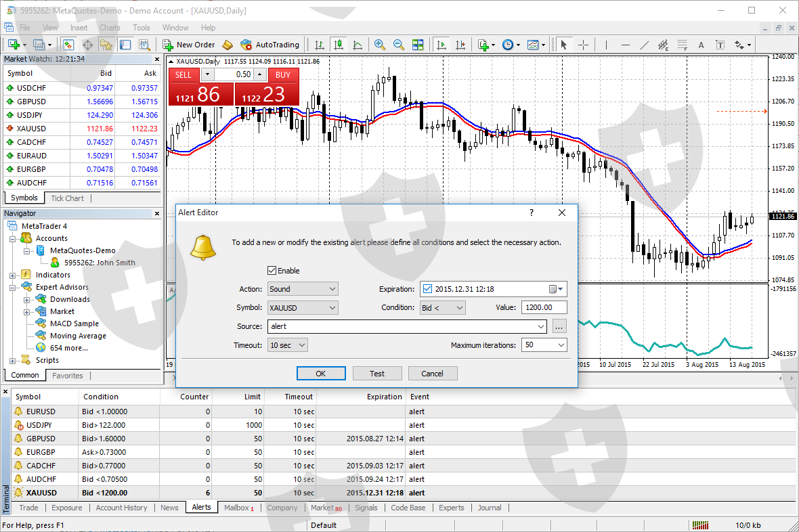Open the Condition dropdown showing Bid <
Image resolution: width=799 pixels, height=532 pixels.
(x=442, y=307)
